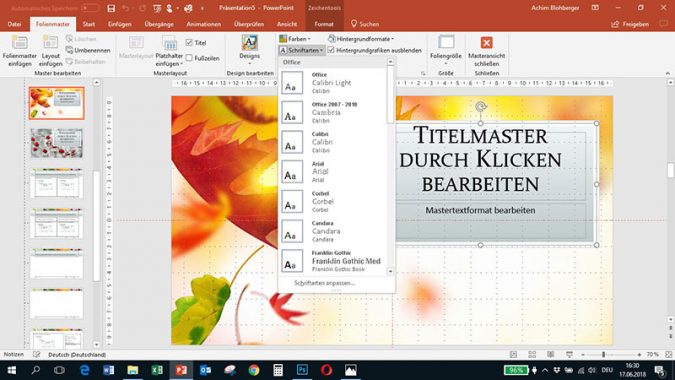Switch to the Format tab
The height and width of the screenshot is (380, 675).
[324, 24]
